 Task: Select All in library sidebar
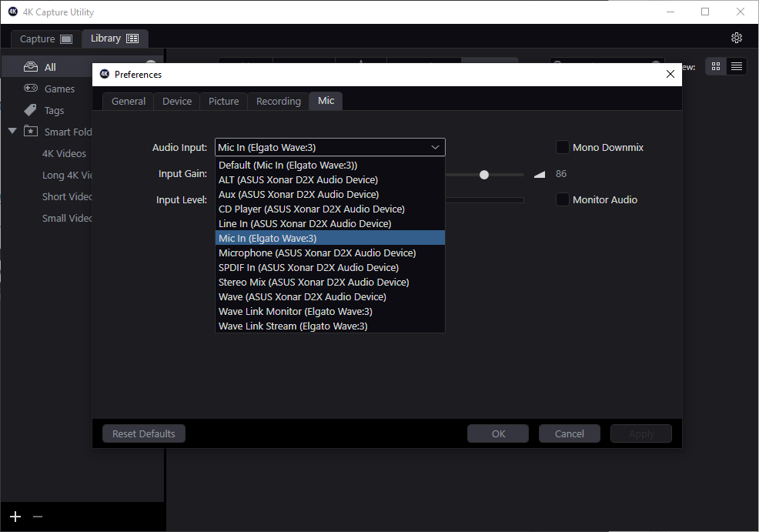click(x=50, y=67)
